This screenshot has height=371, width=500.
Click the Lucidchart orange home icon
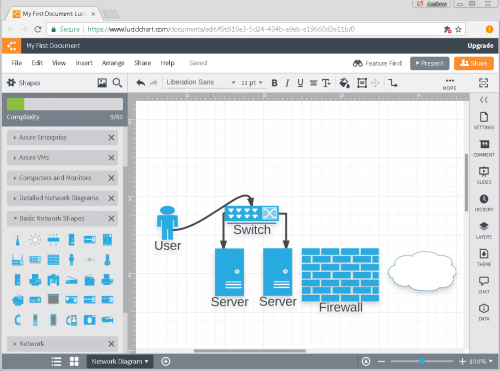[x=12, y=46]
